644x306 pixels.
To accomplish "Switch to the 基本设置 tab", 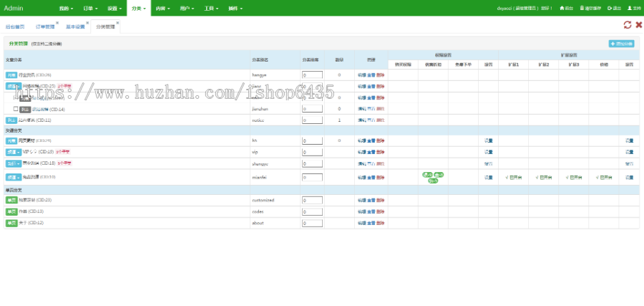I will pyautogui.click(x=75, y=27).
